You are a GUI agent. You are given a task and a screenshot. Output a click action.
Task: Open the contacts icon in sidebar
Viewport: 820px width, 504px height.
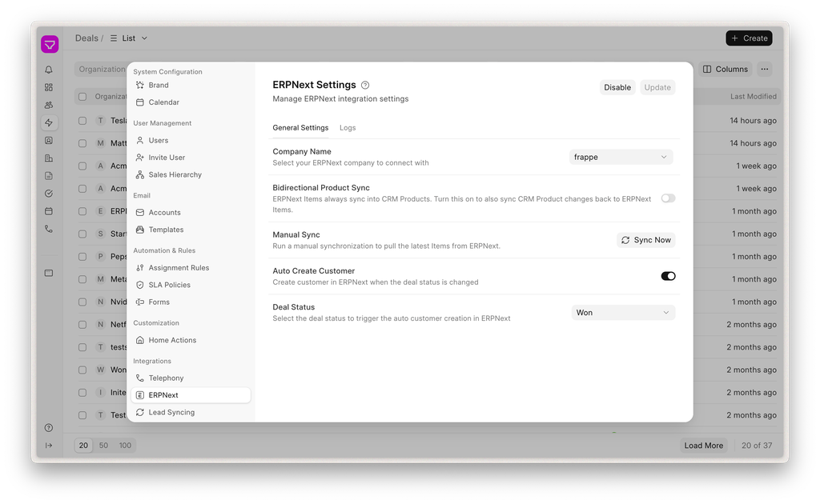49,141
